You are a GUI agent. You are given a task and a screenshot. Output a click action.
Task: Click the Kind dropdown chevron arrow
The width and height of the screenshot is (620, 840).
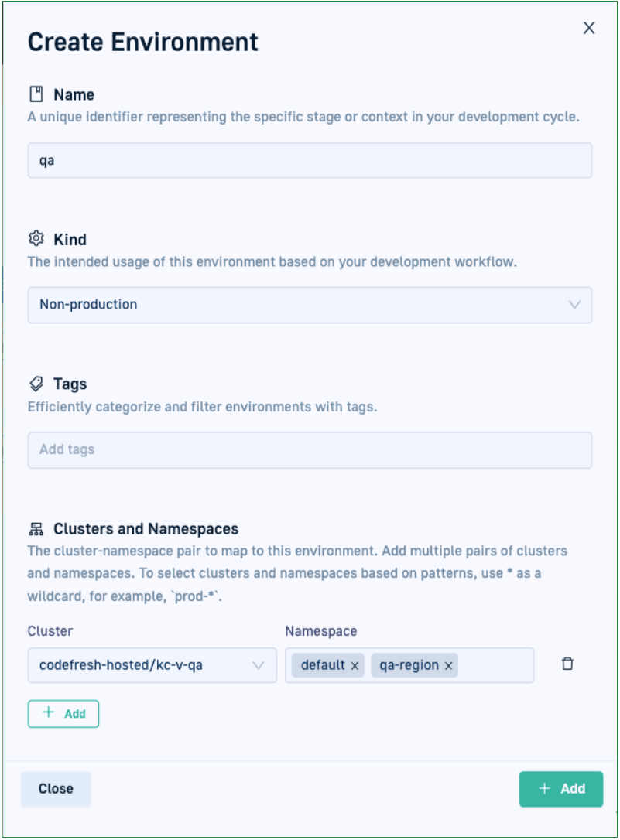(x=574, y=305)
